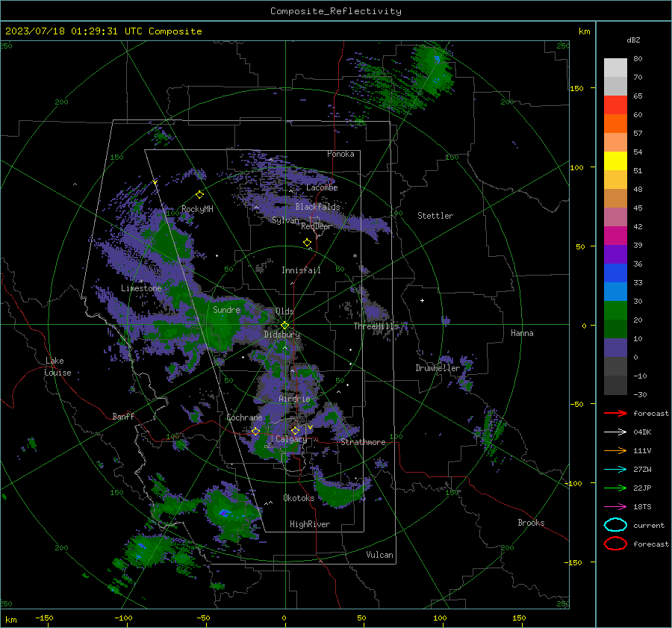The height and width of the screenshot is (628, 672).
Task: Select the ThreeHills label
Action: (x=376, y=326)
